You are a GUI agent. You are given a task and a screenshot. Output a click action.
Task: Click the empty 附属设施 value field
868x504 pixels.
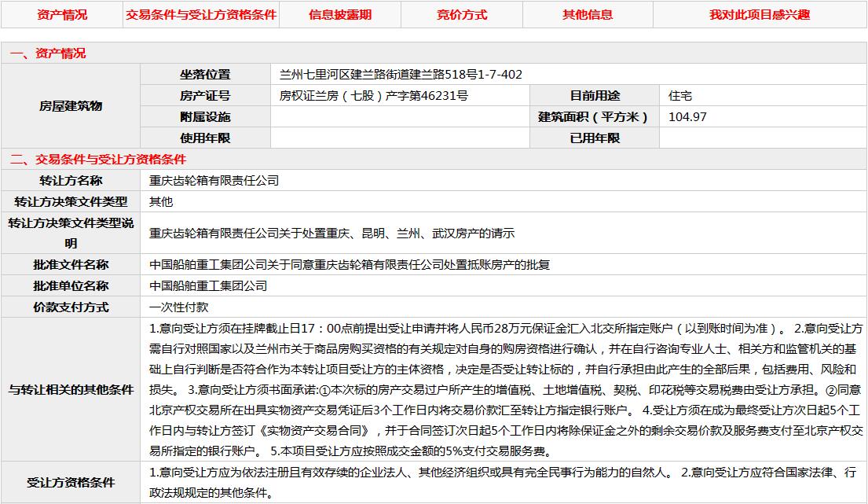tap(400, 117)
